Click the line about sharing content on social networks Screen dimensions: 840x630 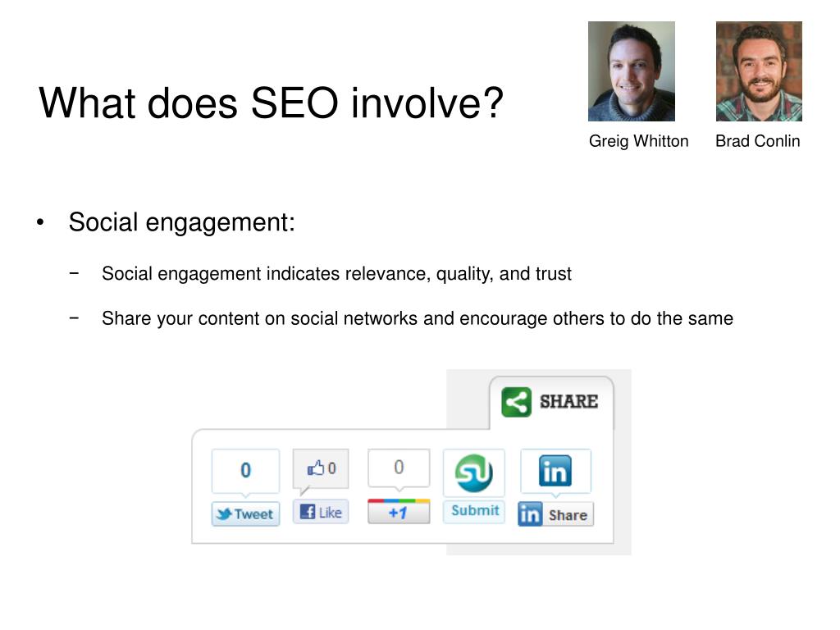(x=418, y=318)
